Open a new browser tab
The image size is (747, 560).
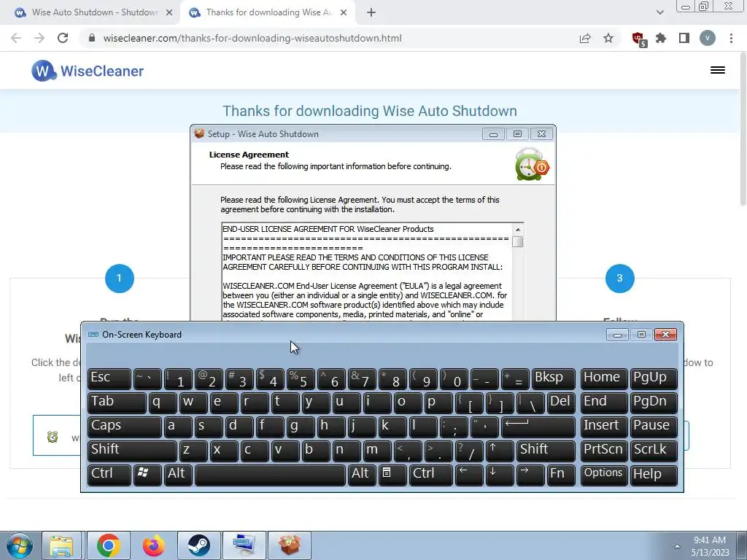point(371,12)
